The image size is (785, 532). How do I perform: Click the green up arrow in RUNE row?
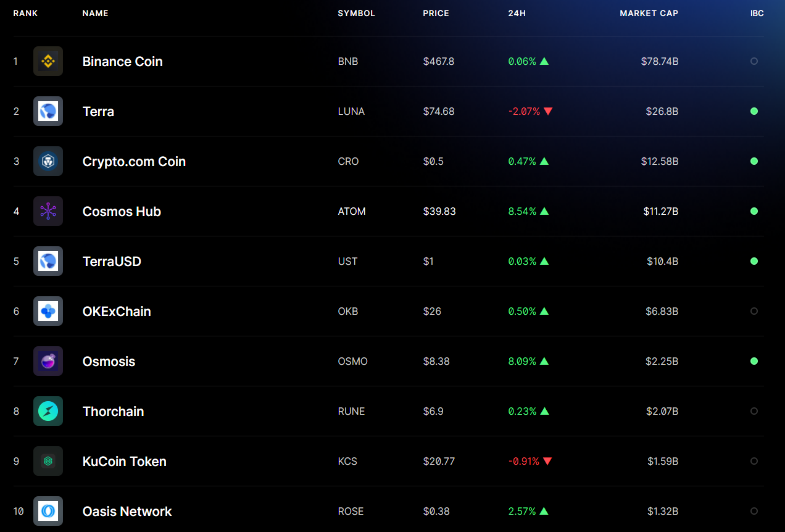tap(544, 411)
